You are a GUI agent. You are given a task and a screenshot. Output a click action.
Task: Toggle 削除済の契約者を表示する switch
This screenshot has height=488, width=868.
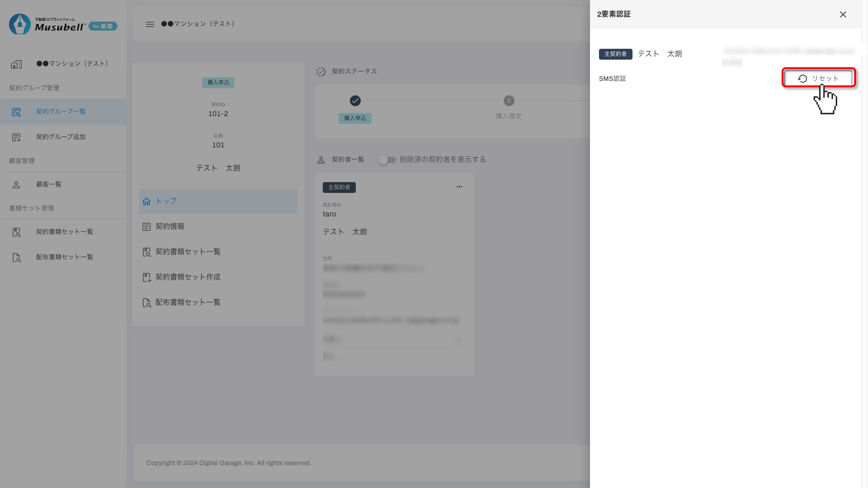pyautogui.click(x=387, y=160)
